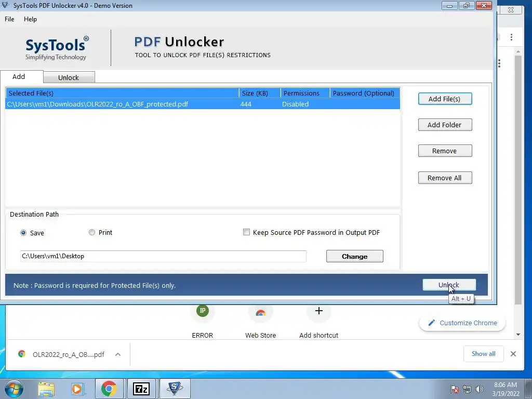Click Add File(s) button
The width and height of the screenshot is (532, 399).
click(445, 99)
